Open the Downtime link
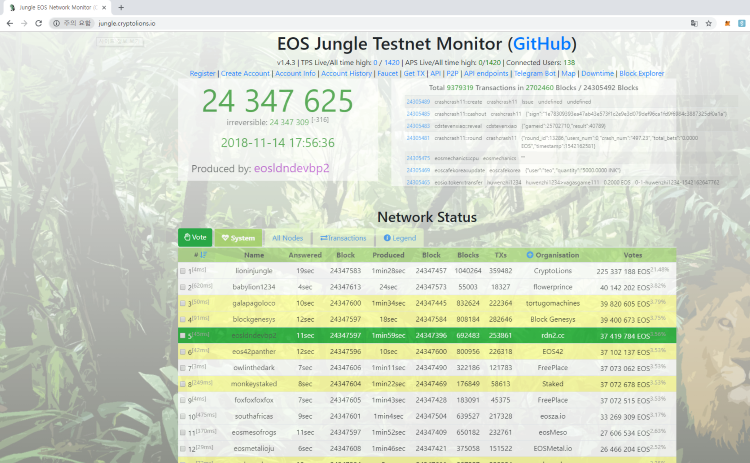Image resolution: width=750 pixels, height=463 pixels. 597,73
